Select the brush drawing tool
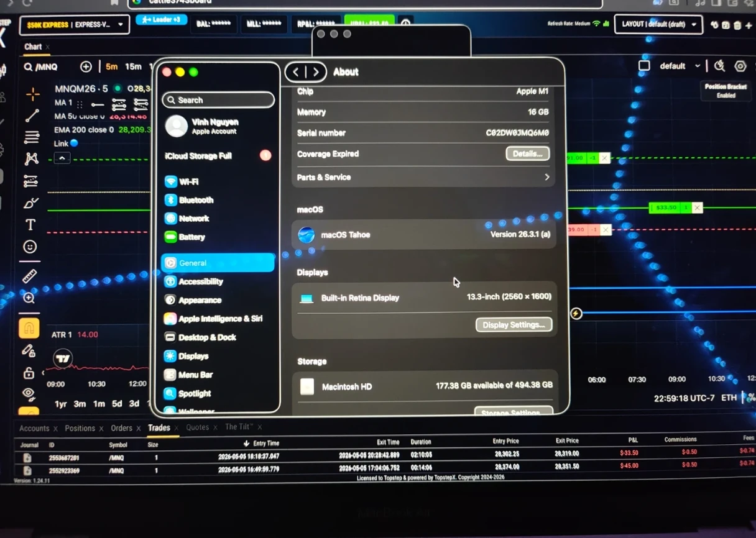This screenshot has width=756, height=538. tap(30, 203)
